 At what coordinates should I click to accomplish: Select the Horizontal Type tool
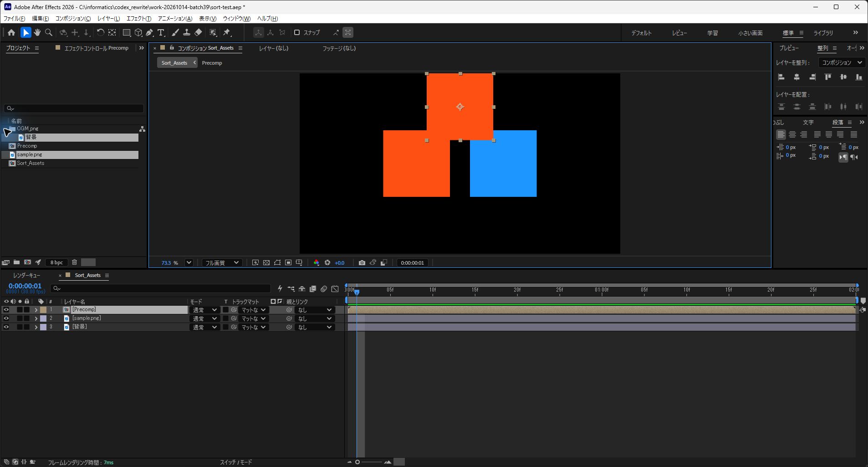point(161,32)
